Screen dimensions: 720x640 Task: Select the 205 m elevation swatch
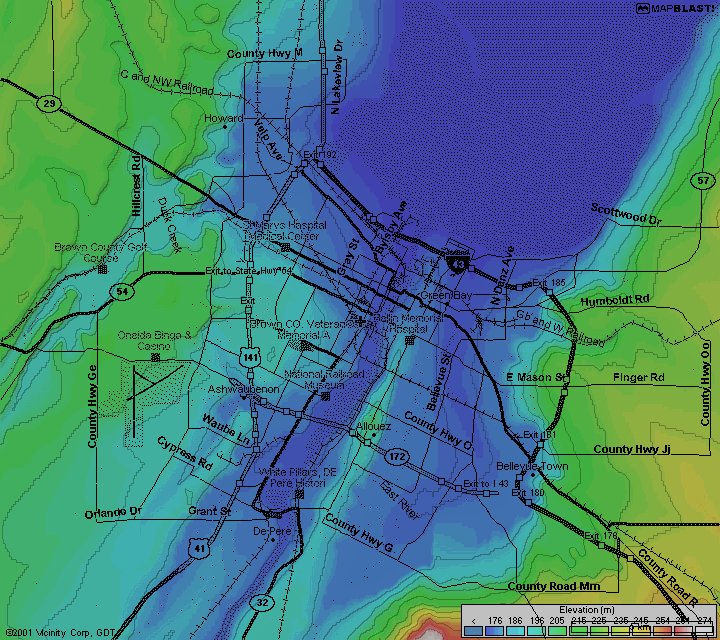[x=557, y=631]
